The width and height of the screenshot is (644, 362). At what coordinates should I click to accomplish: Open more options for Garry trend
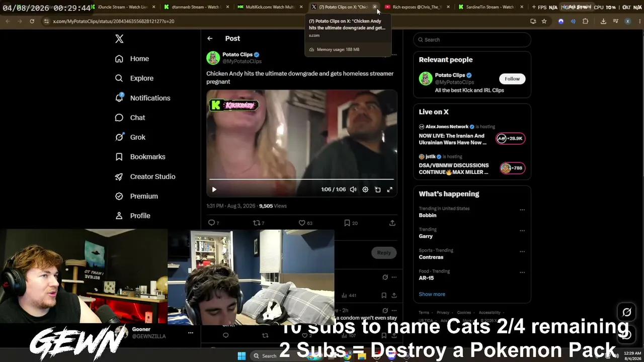[x=522, y=231]
